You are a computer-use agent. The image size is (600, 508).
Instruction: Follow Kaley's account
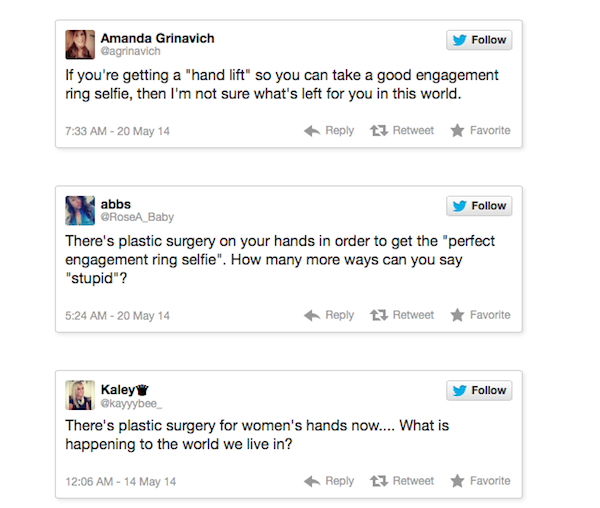[479, 390]
